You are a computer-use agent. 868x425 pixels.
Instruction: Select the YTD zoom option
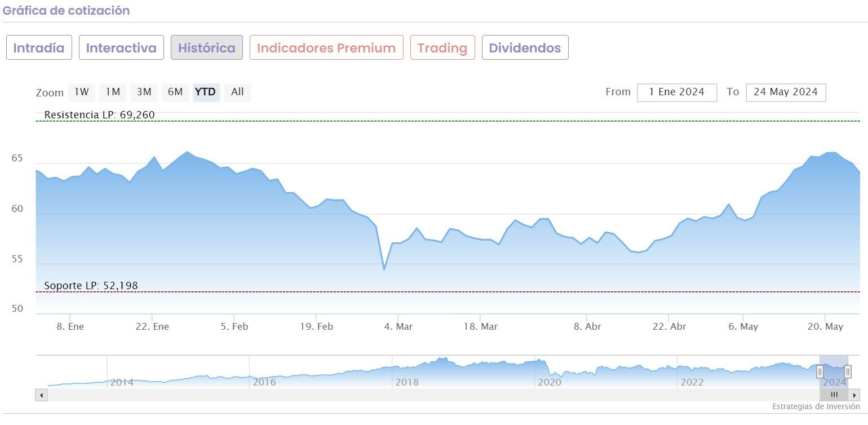pyautogui.click(x=205, y=92)
